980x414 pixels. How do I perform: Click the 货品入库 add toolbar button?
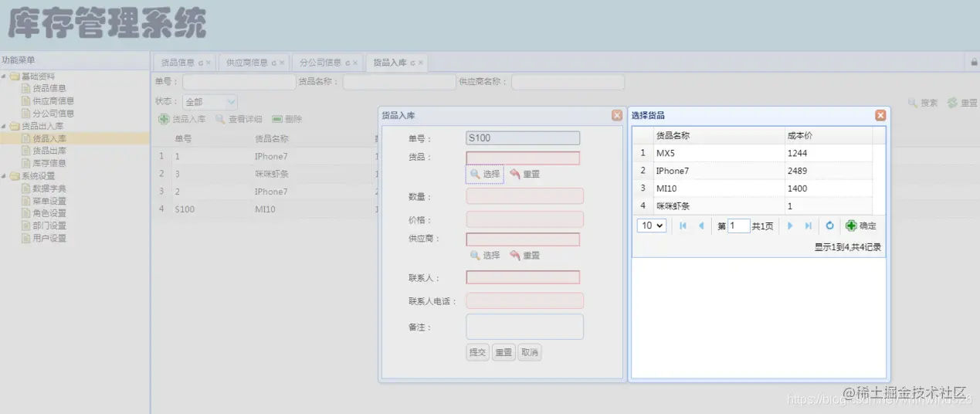pos(182,119)
